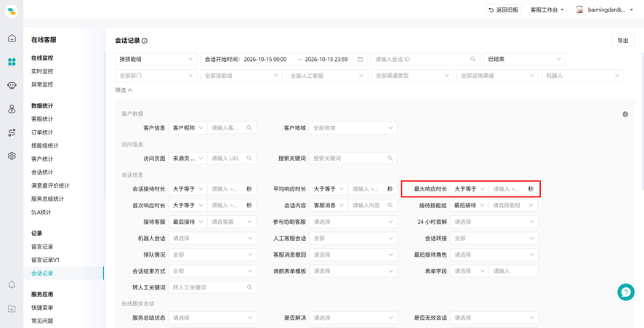This screenshot has height=328, width=644.
Task: Click the notification bell icon
Action: pyautogui.click(x=12, y=284)
